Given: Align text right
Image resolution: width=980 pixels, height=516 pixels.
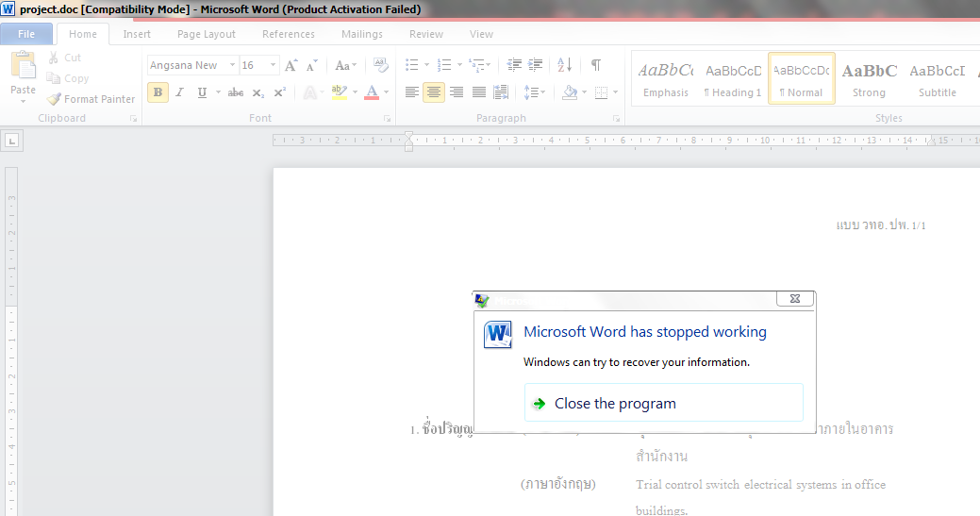Looking at the screenshot, I should 457,92.
